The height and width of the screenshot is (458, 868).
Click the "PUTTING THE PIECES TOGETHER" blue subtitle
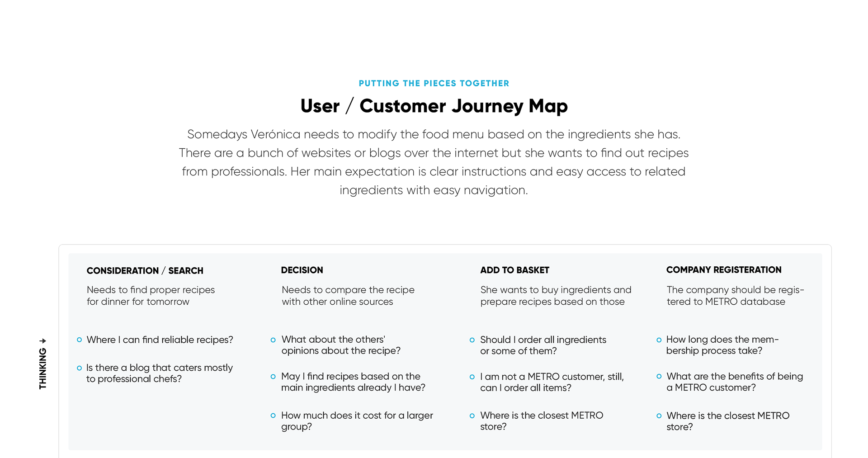[434, 84]
